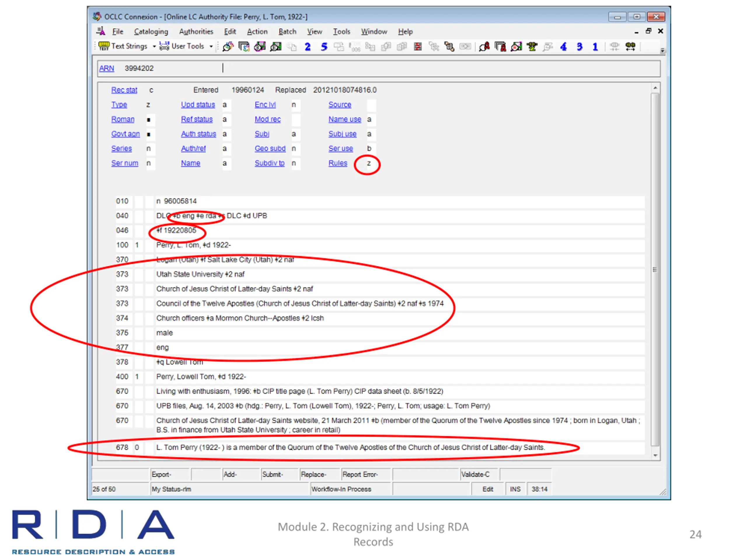Click the vertical scrollbar thumb of the record
747x560 pixels.
655,269
